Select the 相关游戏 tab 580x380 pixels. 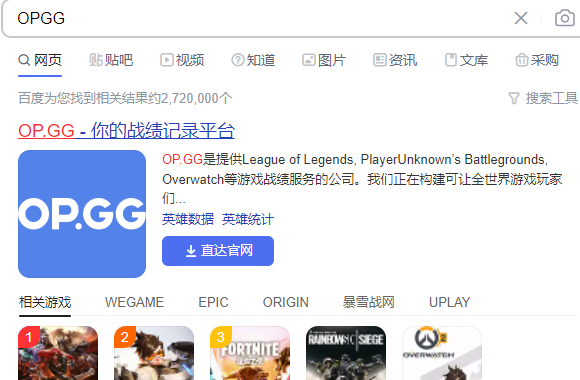pyautogui.click(x=45, y=302)
